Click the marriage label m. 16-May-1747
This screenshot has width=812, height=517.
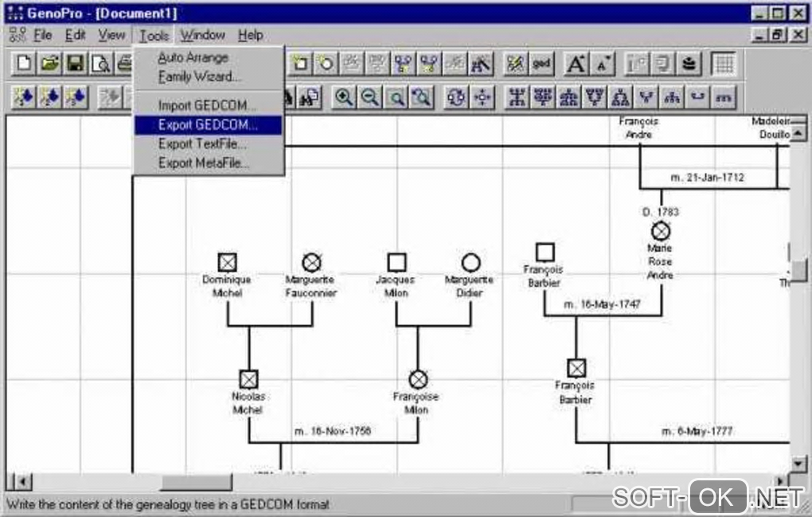603,304
